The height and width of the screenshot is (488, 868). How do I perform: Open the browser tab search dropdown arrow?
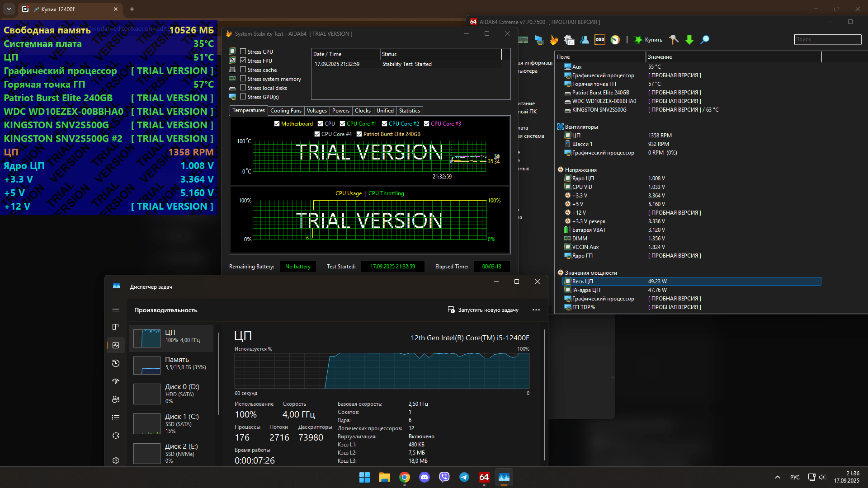tap(9, 9)
